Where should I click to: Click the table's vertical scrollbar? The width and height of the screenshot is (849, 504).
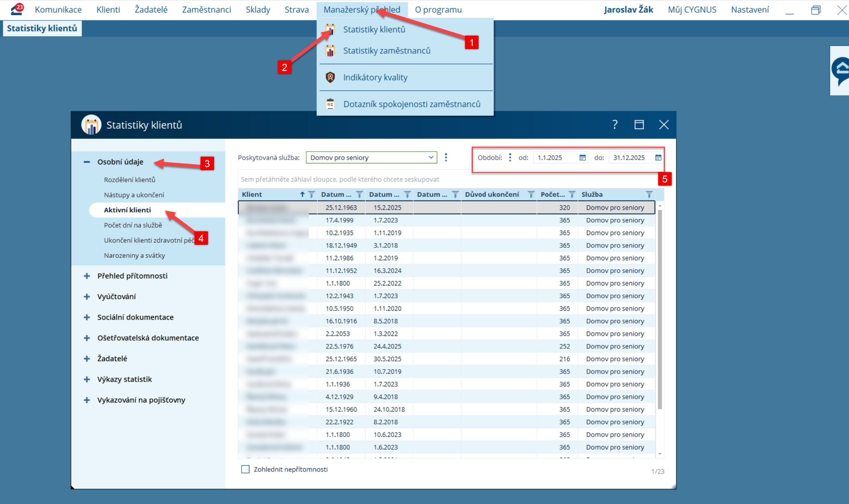(660, 309)
